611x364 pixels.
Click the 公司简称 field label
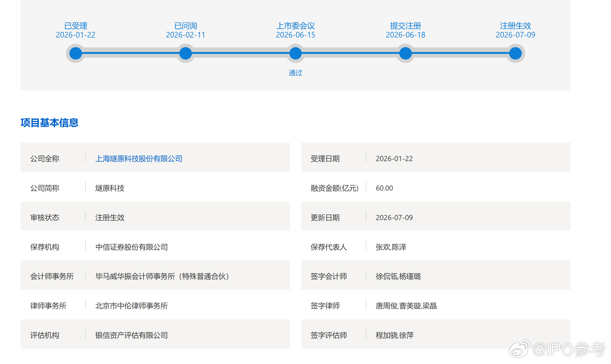pyautogui.click(x=45, y=188)
